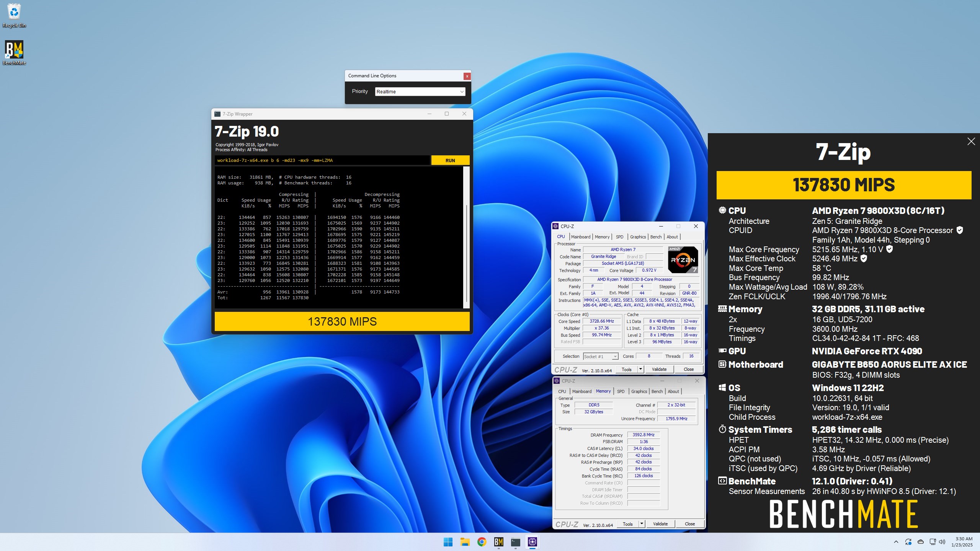The height and width of the screenshot is (551, 980).
Task: Click shield icon beside Max Core Frequency
Action: coord(890,249)
